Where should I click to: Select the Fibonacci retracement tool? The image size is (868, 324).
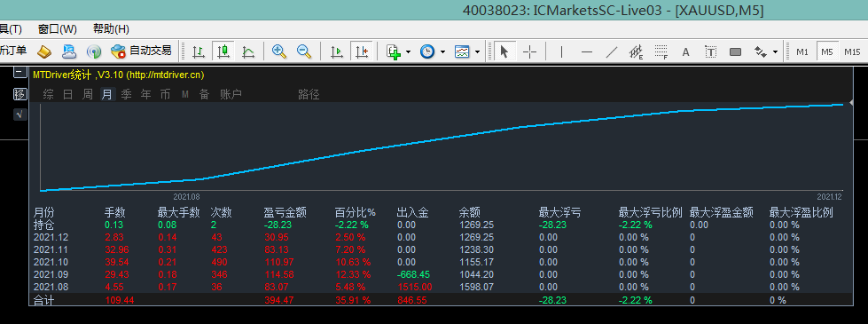tap(661, 51)
